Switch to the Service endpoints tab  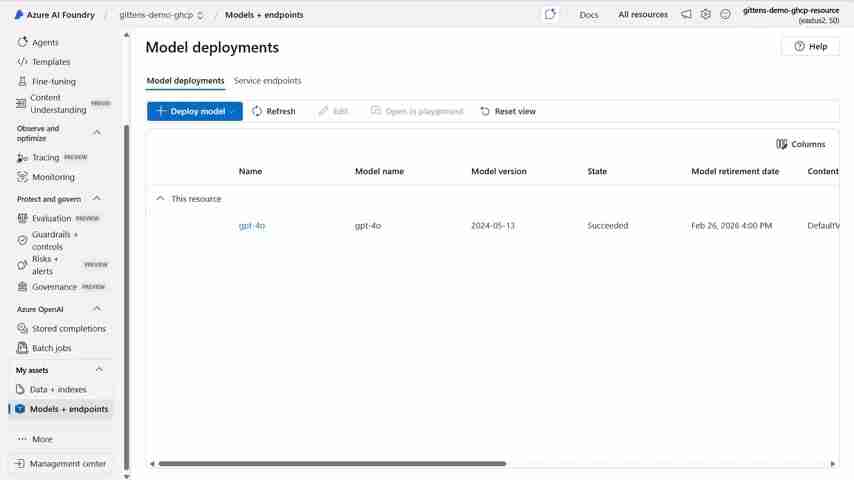(267, 81)
